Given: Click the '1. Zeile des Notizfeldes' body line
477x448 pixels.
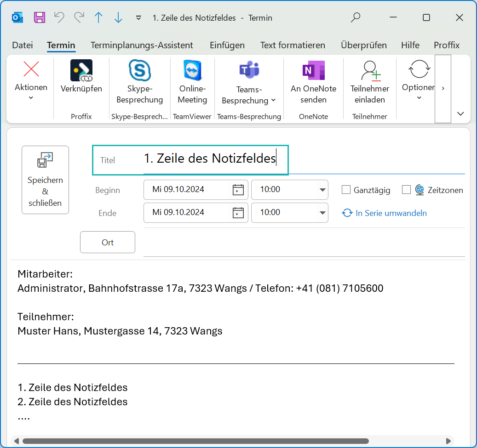Looking at the screenshot, I should coord(72,387).
